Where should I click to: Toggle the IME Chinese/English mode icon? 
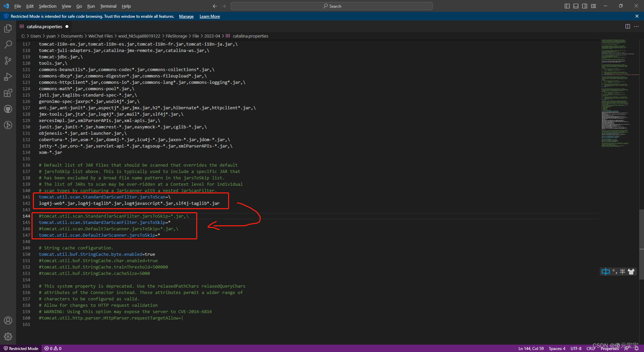[x=605, y=272]
